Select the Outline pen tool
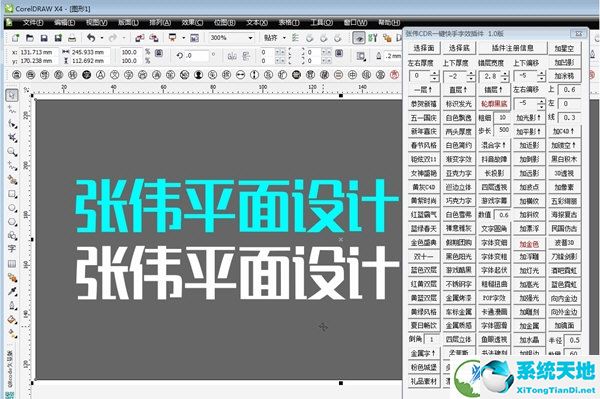 12,306
